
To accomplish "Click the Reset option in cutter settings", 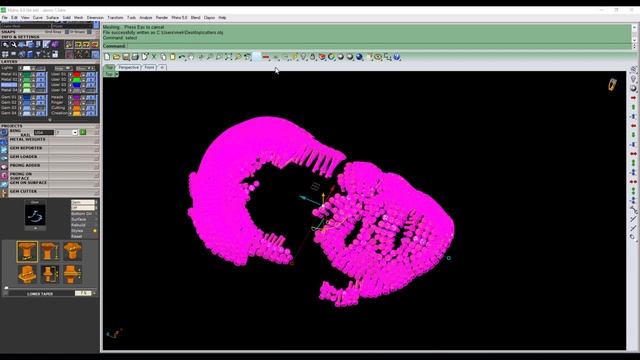I will 77,236.
